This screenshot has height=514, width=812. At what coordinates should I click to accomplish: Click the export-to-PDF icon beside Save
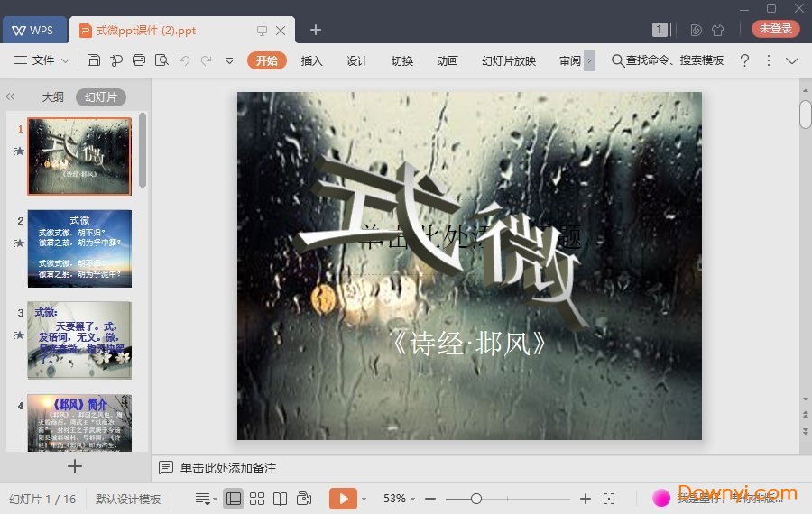(116, 60)
